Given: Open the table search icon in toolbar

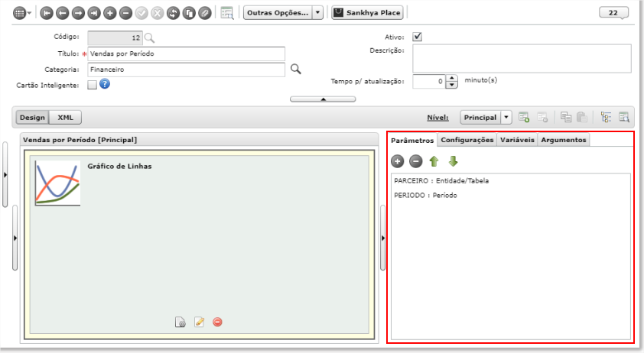Looking at the screenshot, I should [226, 13].
